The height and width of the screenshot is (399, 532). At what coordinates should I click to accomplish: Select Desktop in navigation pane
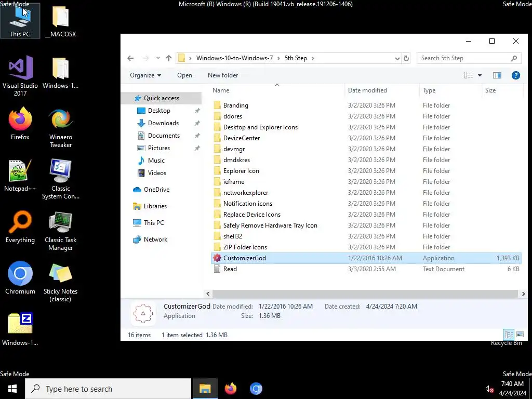click(x=159, y=111)
